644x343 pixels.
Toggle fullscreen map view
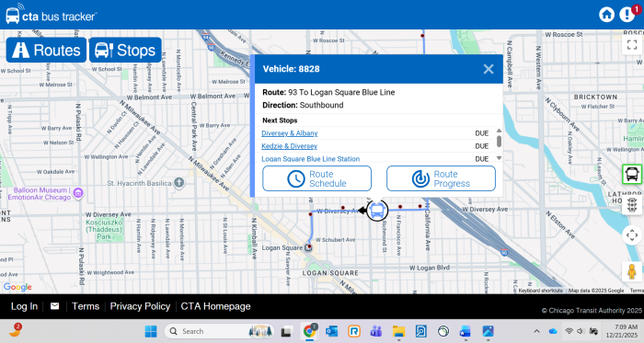632,44
